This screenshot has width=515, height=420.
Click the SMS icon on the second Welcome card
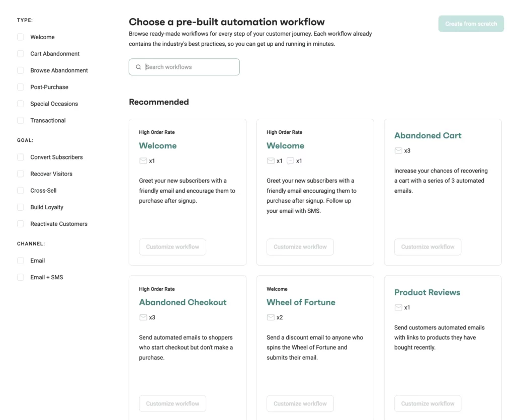click(290, 160)
